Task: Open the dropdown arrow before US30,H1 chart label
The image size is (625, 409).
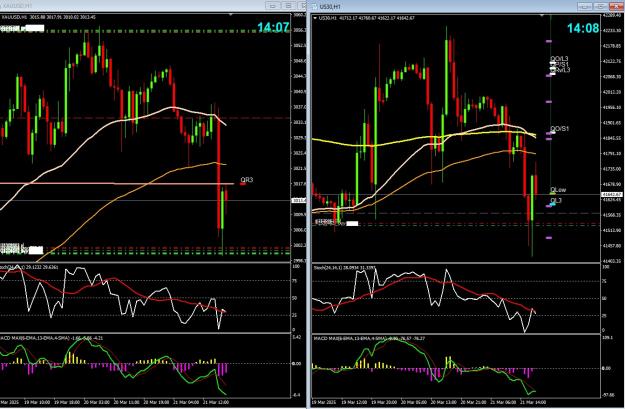Action: (x=315, y=18)
